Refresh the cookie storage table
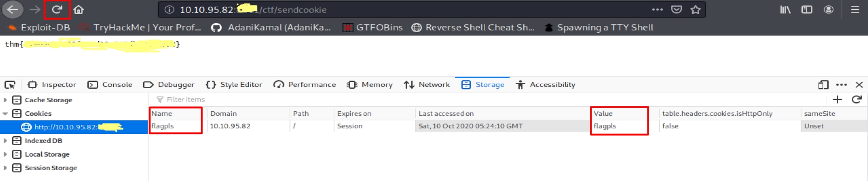 (x=856, y=100)
